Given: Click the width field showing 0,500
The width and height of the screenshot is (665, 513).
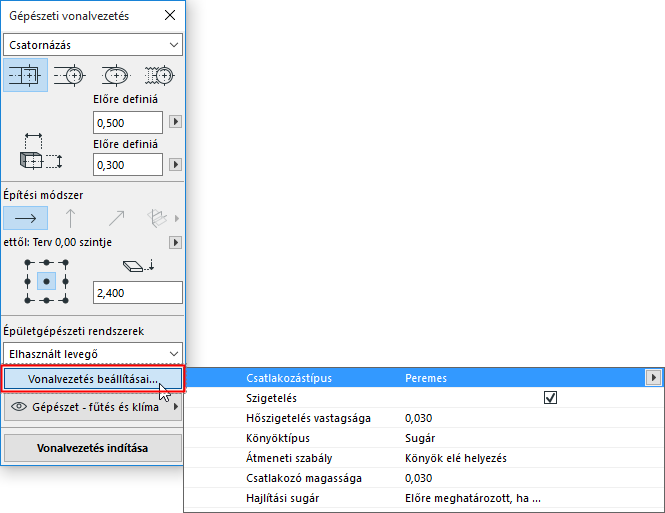Looking at the screenshot, I should [128, 123].
